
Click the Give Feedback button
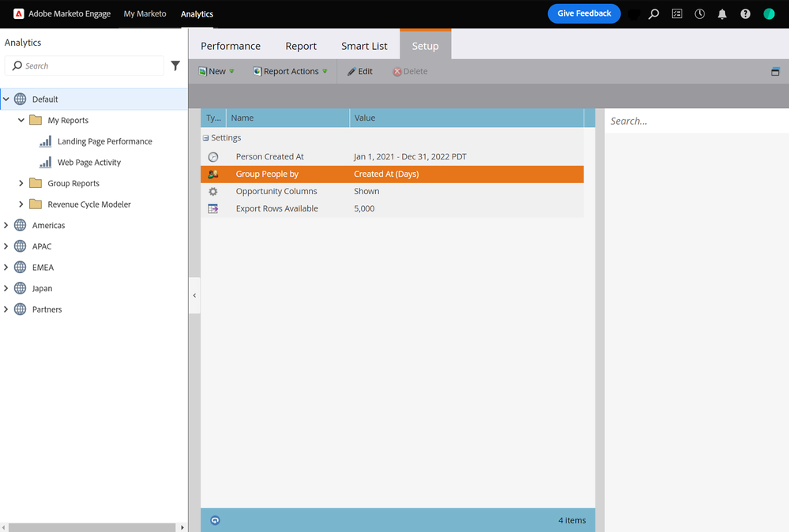click(584, 13)
